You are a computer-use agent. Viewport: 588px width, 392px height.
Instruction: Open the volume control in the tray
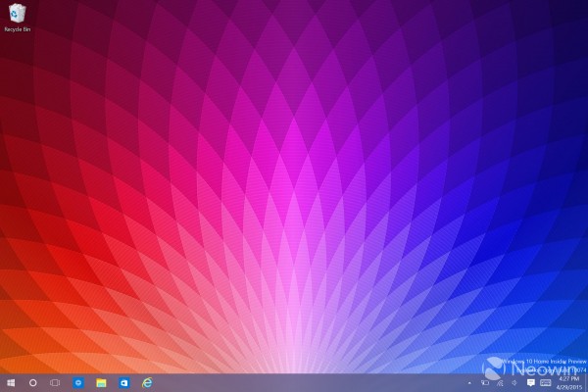pos(514,382)
